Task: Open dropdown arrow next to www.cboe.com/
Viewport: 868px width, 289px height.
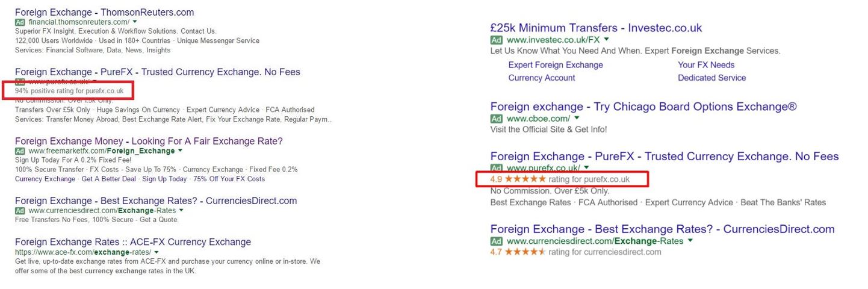Action: [x=577, y=119]
